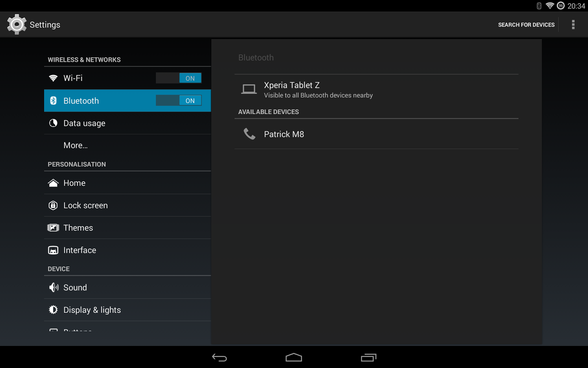
Task: Click the Lock screen padlock icon
Action: coord(53,205)
